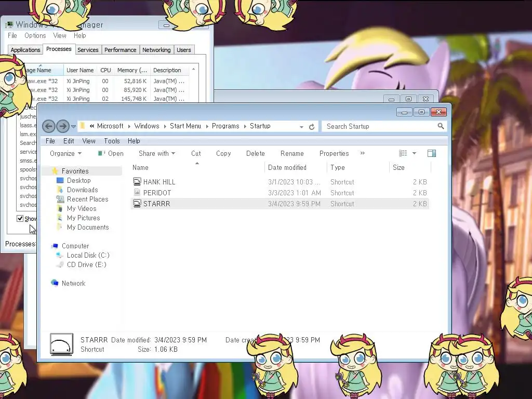Screen dimensions: 532x399
Task: Sort by Size column header
Action: pos(410,167)
